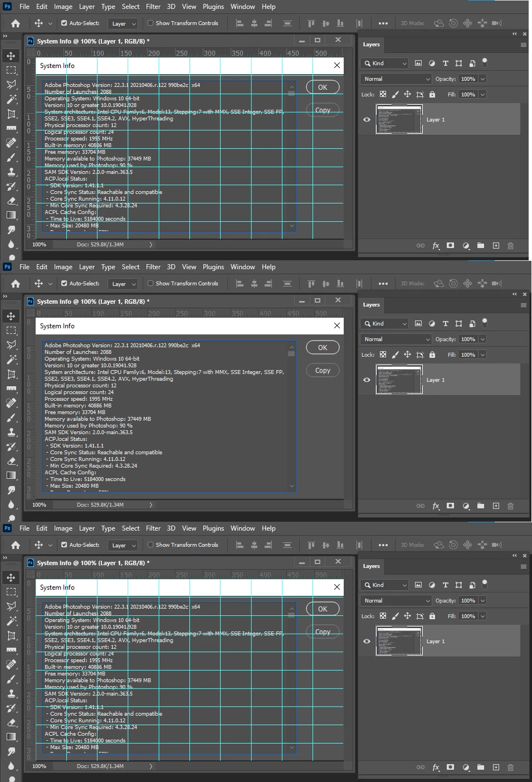Open Auto-Select Layer dropdown in top window
The height and width of the screenshot is (782, 532).
pos(123,23)
